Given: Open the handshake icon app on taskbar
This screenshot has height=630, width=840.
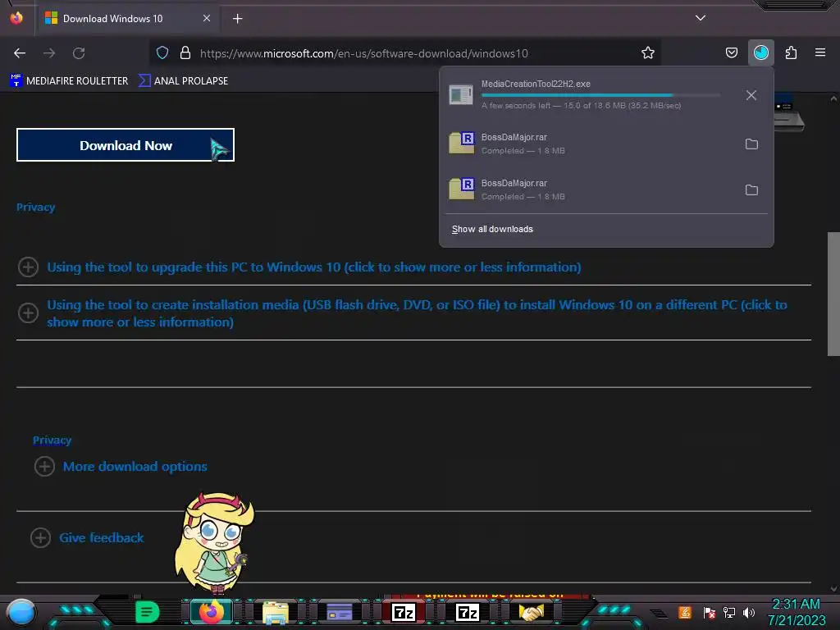Looking at the screenshot, I should [531, 612].
